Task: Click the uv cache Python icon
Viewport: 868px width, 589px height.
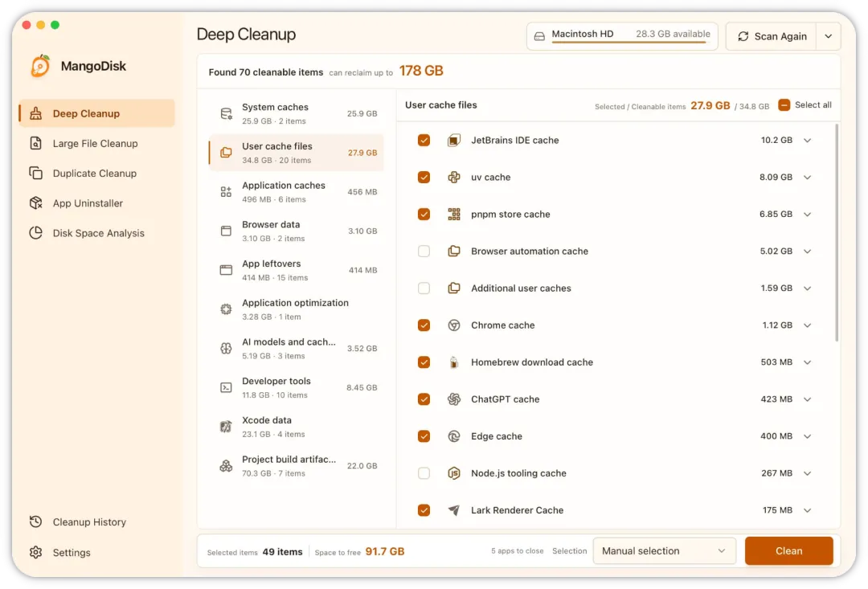Action: pos(454,177)
